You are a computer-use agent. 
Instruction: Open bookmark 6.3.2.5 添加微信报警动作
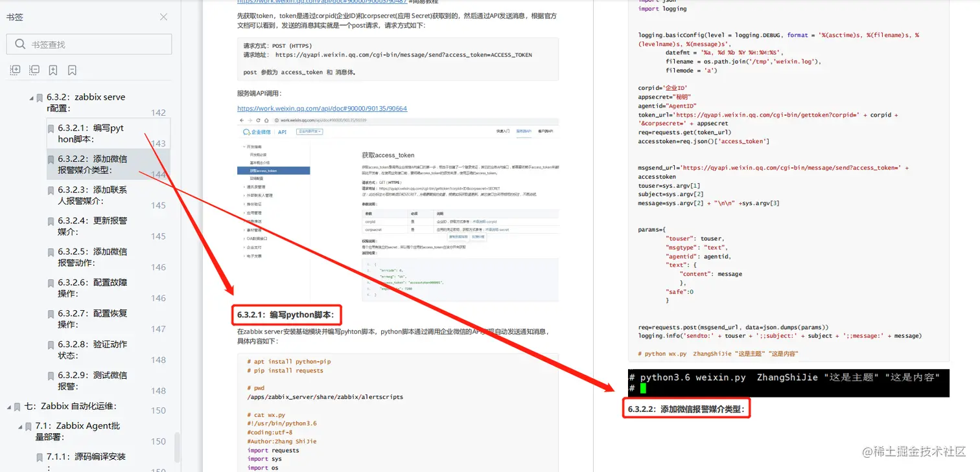pyautogui.click(x=93, y=257)
